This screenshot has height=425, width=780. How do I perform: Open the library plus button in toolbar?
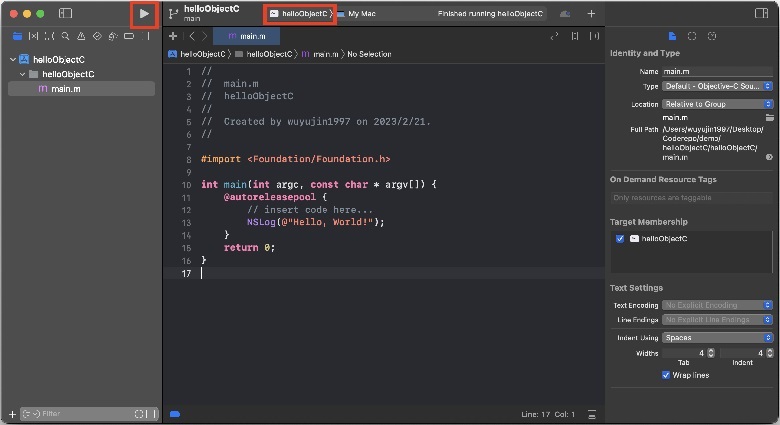pyautogui.click(x=591, y=14)
